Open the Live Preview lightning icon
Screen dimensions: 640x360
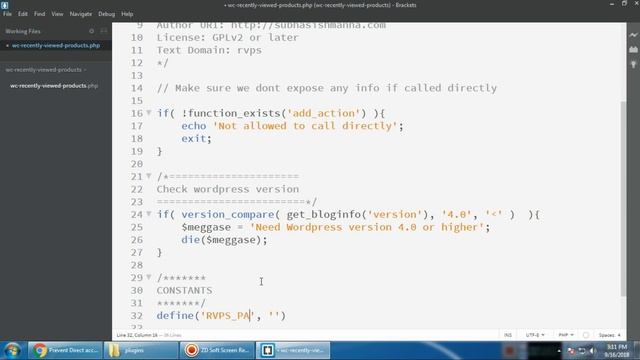633,35
